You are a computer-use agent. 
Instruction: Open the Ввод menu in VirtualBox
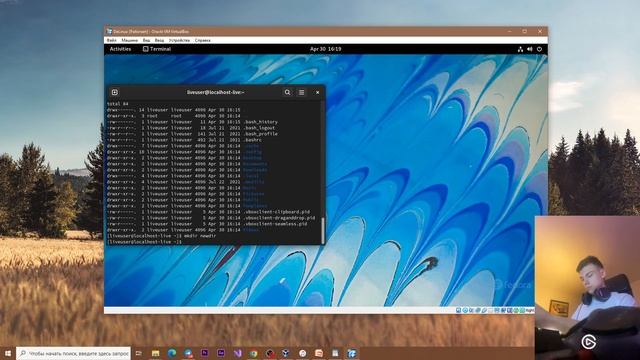159,40
